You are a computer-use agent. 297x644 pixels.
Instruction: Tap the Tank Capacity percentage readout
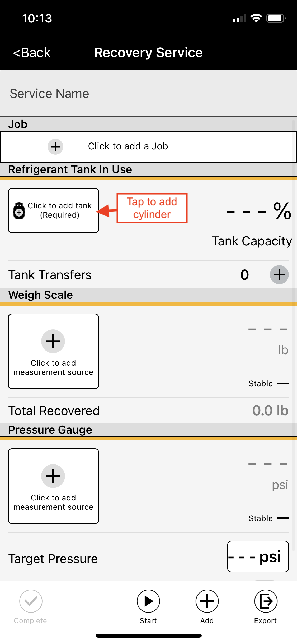coord(259,211)
